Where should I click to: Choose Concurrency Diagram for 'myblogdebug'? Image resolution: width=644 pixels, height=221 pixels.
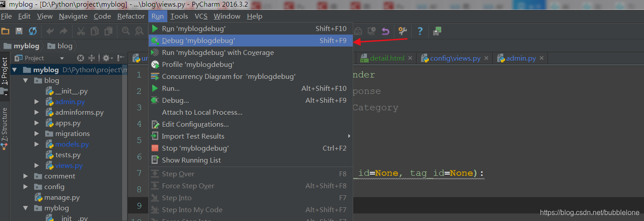[251, 76]
